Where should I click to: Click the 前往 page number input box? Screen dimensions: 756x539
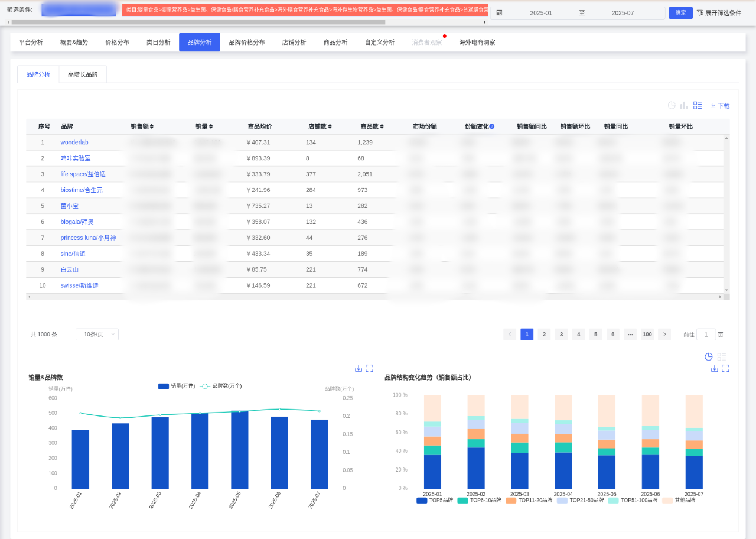[706, 334]
